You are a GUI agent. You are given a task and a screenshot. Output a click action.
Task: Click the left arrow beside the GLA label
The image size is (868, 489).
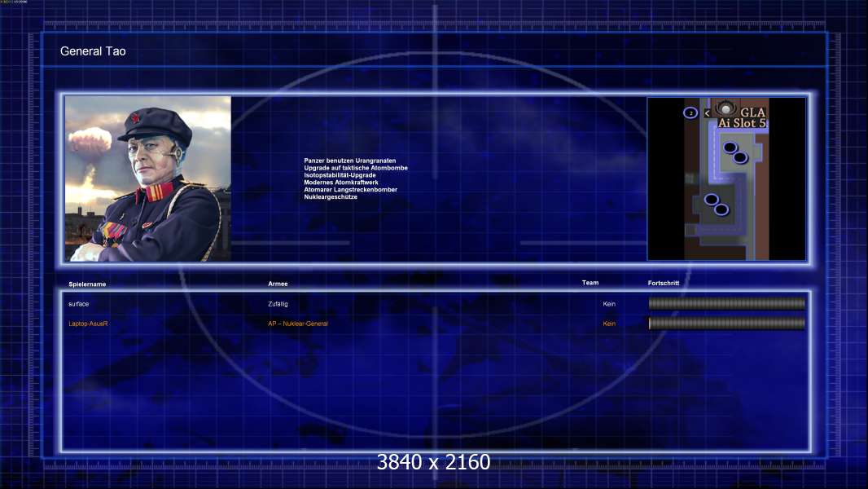point(707,113)
